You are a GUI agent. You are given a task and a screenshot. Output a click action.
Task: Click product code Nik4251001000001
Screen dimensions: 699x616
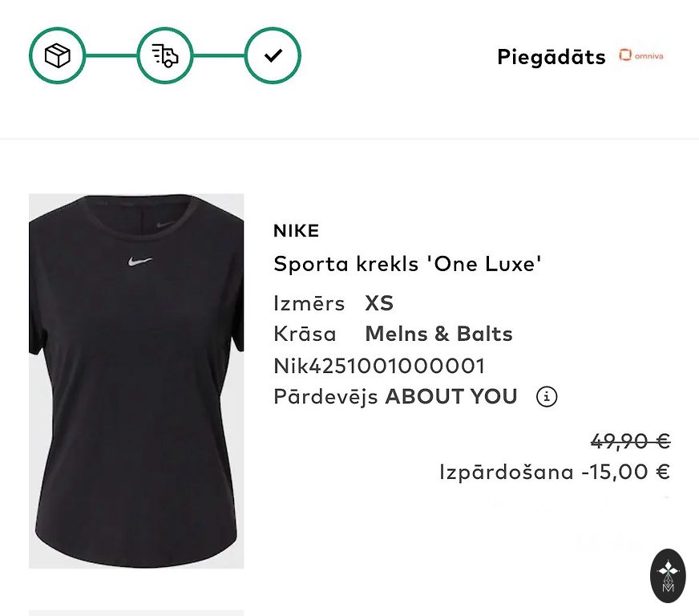pos(379,366)
